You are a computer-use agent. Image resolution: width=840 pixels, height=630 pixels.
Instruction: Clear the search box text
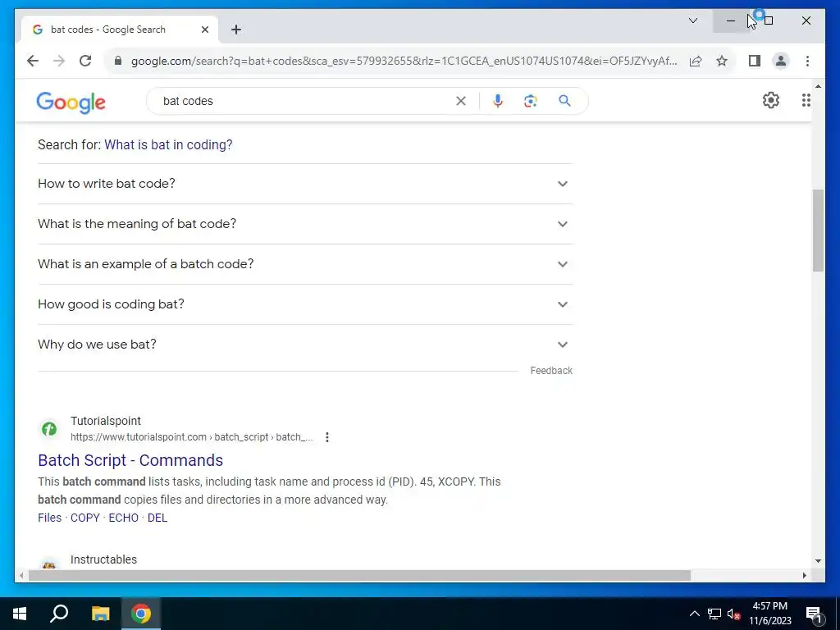pyautogui.click(x=461, y=101)
